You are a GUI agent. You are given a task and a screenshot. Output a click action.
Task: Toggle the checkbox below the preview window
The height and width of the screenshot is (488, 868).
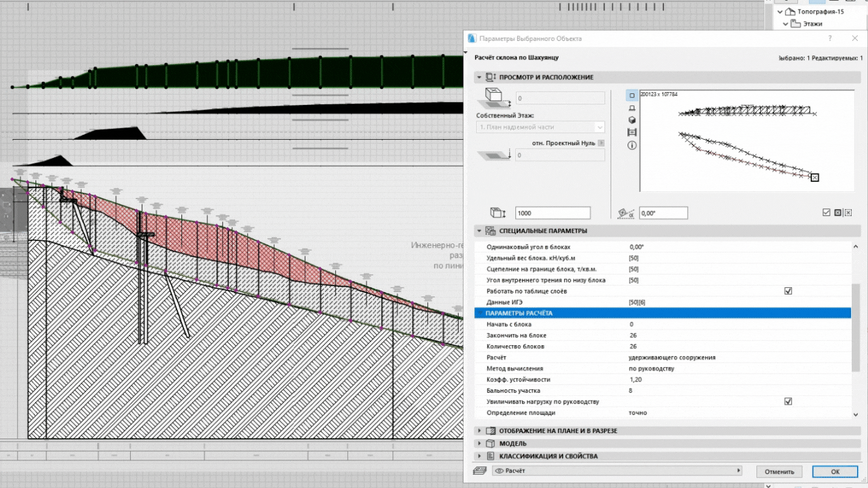pyautogui.click(x=826, y=213)
